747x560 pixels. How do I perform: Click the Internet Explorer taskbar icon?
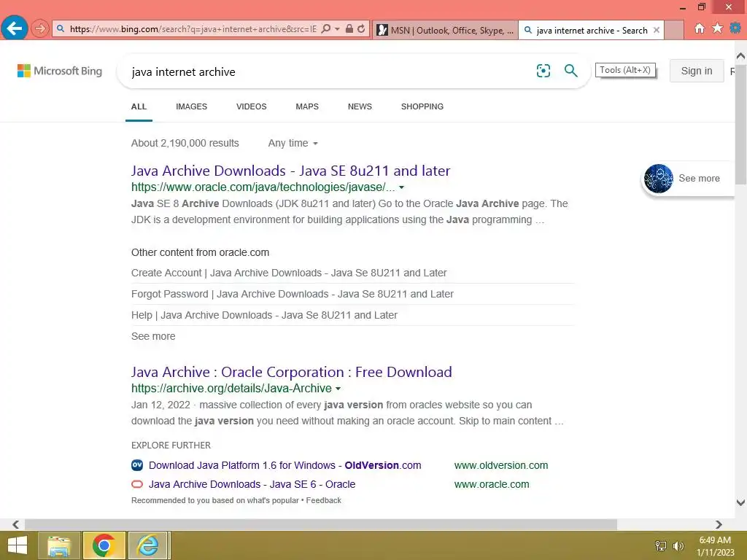[x=147, y=545]
